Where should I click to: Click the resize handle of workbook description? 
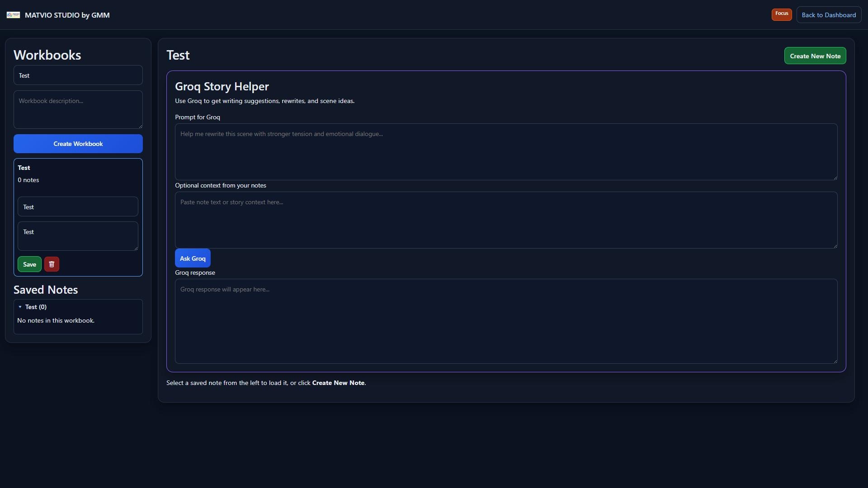tap(140, 126)
